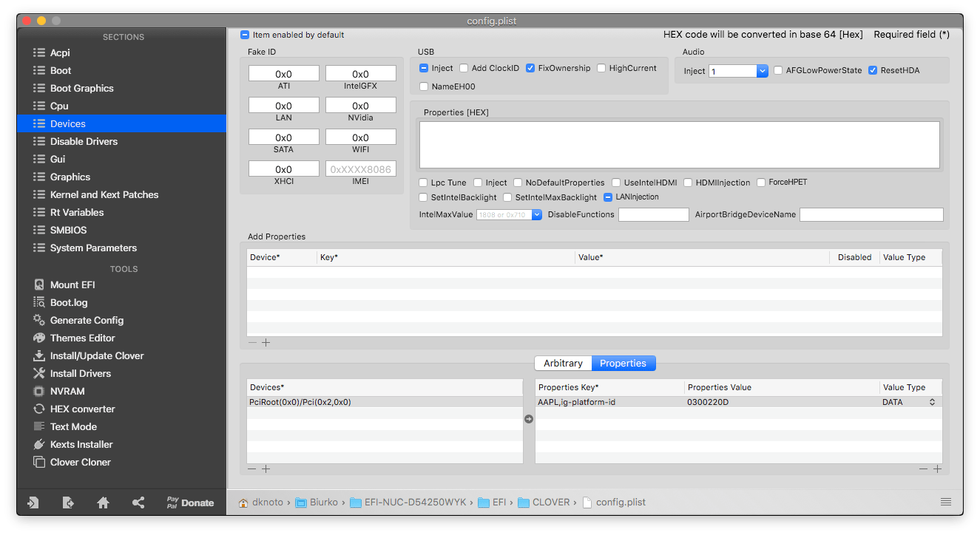This screenshot has height=535, width=980.
Task: Enable Lpc Tune checkbox
Action: click(x=424, y=183)
